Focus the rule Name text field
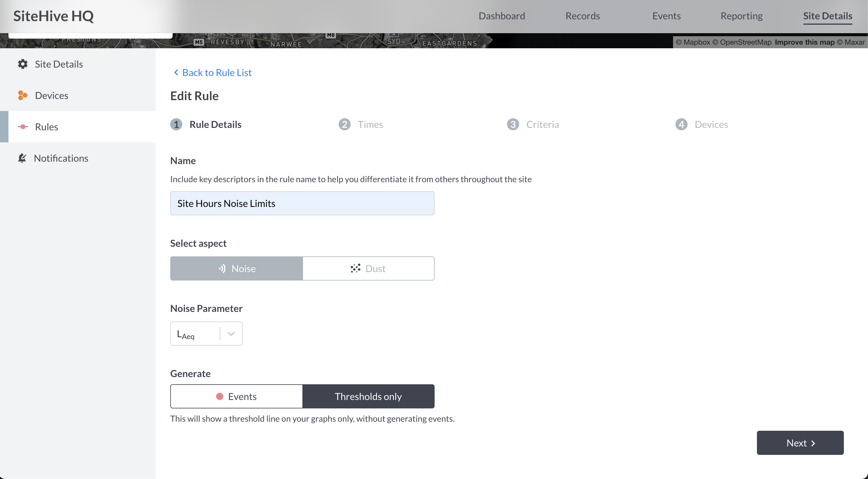868x479 pixels. pyautogui.click(x=302, y=204)
